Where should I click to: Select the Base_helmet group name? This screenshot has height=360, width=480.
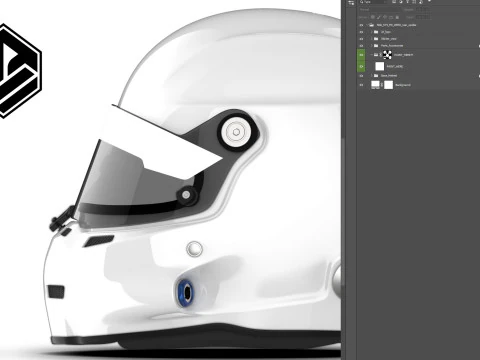[389, 76]
